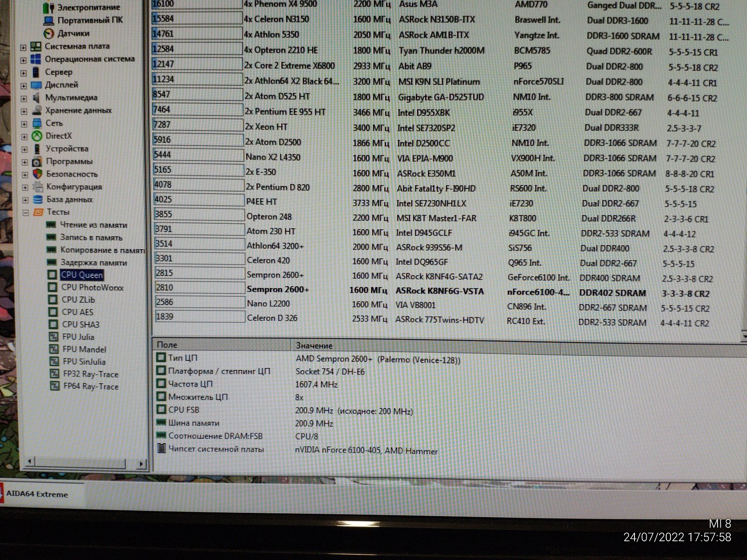Click the Socket 754 / DH-E6 value
This screenshot has width=747, height=560.
[330, 371]
